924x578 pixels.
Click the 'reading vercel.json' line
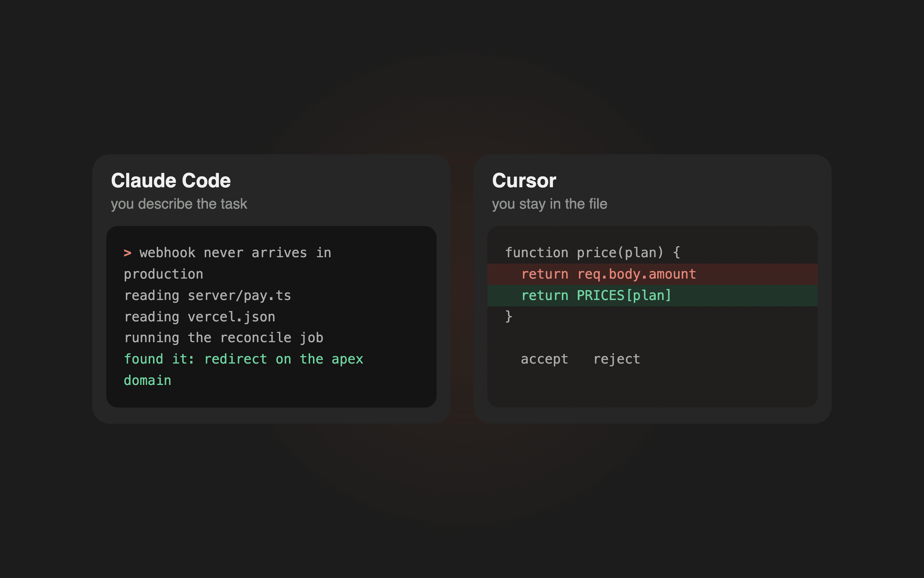200,317
